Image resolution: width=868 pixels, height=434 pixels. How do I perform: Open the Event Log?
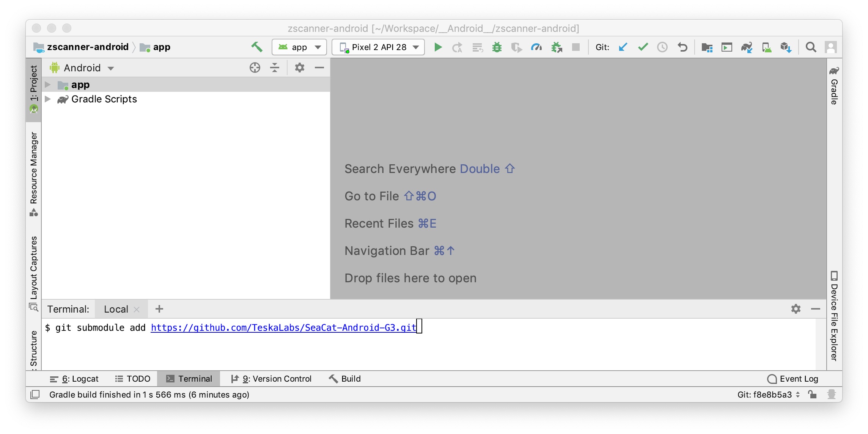pos(793,379)
